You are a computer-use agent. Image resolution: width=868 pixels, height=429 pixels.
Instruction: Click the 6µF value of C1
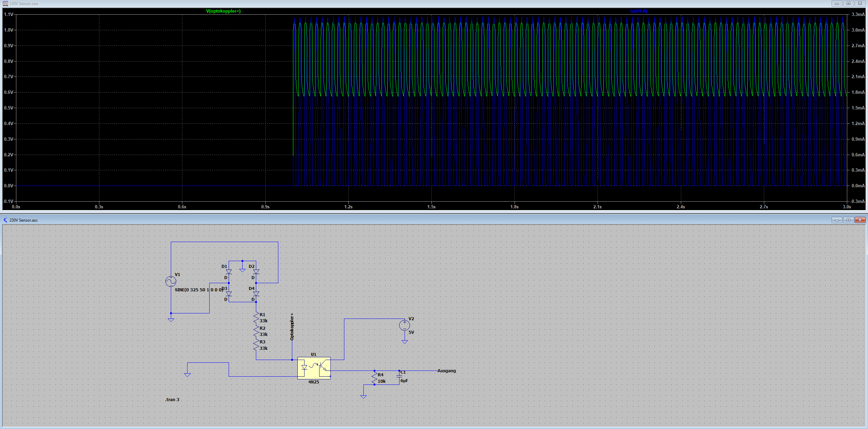pos(404,381)
